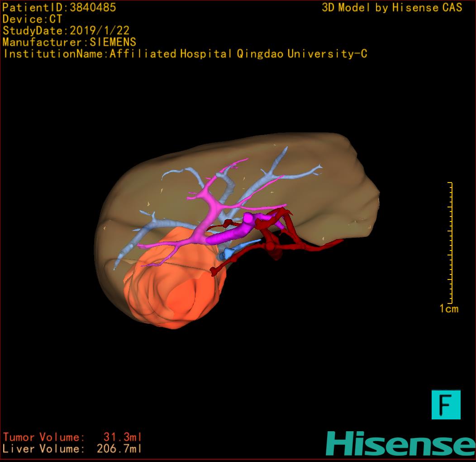Click the StudyDate 2019/1/22 text
This screenshot has height=462, width=476.
pyautogui.click(x=66, y=31)
